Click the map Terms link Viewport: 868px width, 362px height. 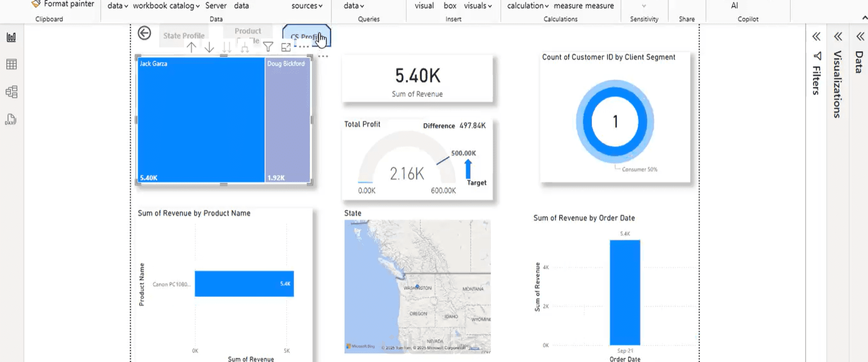(474, 348)
